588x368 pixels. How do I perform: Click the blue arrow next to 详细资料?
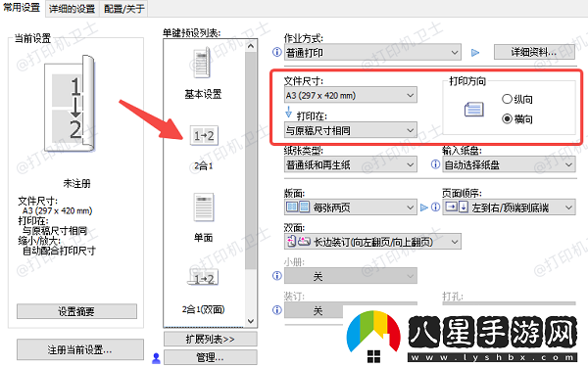point(475,53)
